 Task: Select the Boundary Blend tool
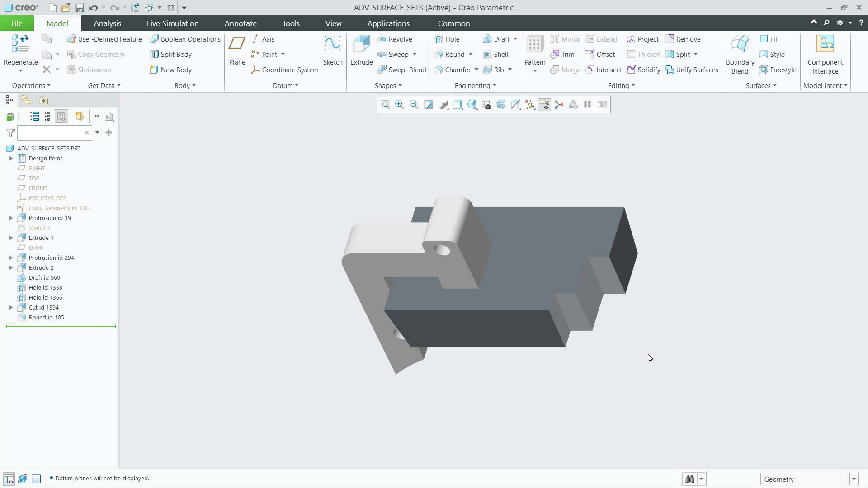tap(739, 50)
